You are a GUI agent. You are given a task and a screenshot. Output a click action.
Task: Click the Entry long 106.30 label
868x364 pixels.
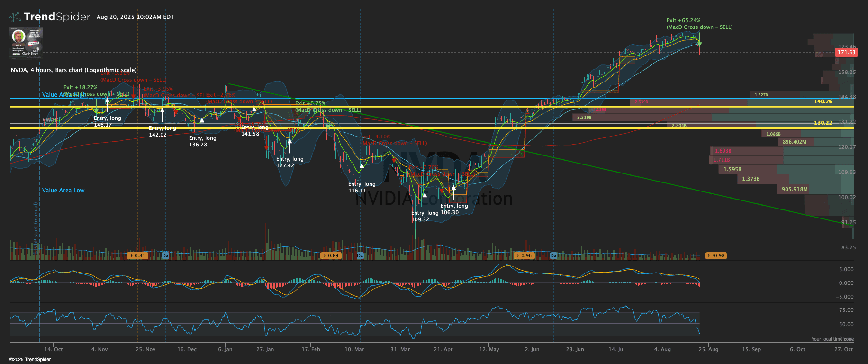coord(454,209)
